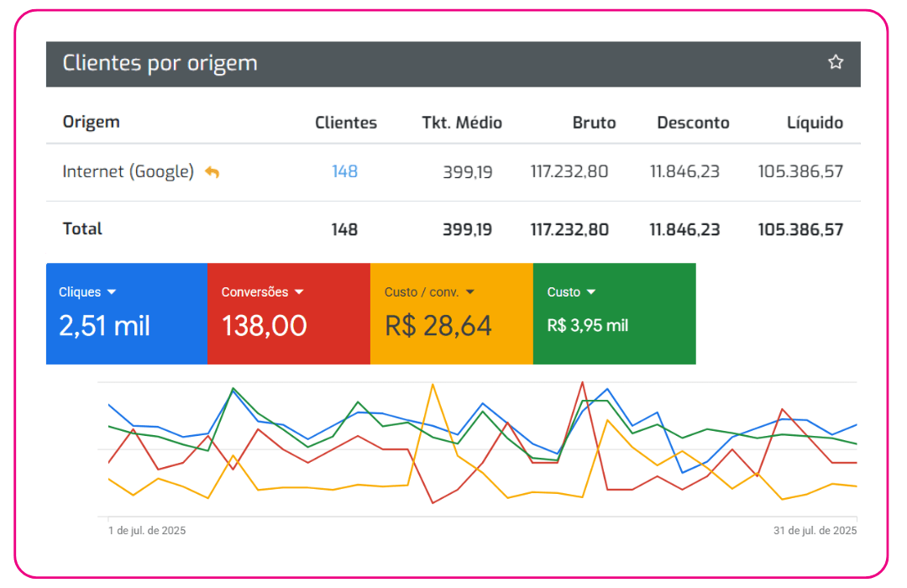
Task: Sort by the Líquido column header
Action: point(815,123)
